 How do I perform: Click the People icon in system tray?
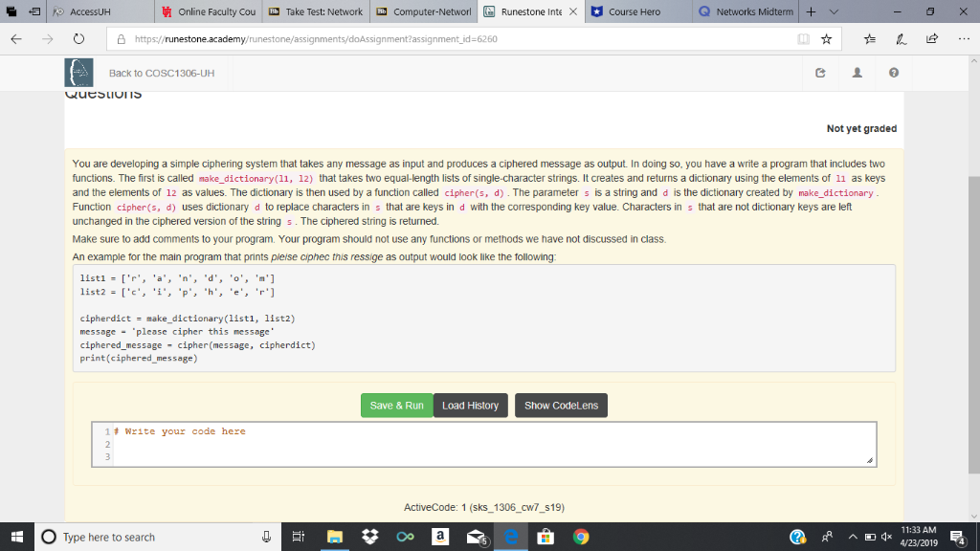click(x=827, y=537)
